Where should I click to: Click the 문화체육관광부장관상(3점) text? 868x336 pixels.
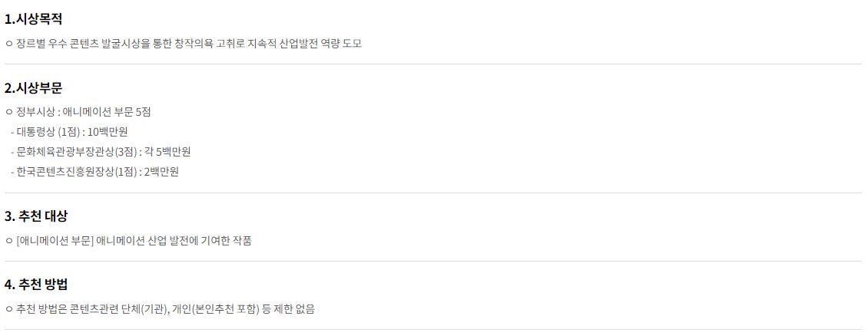point(78,151)
